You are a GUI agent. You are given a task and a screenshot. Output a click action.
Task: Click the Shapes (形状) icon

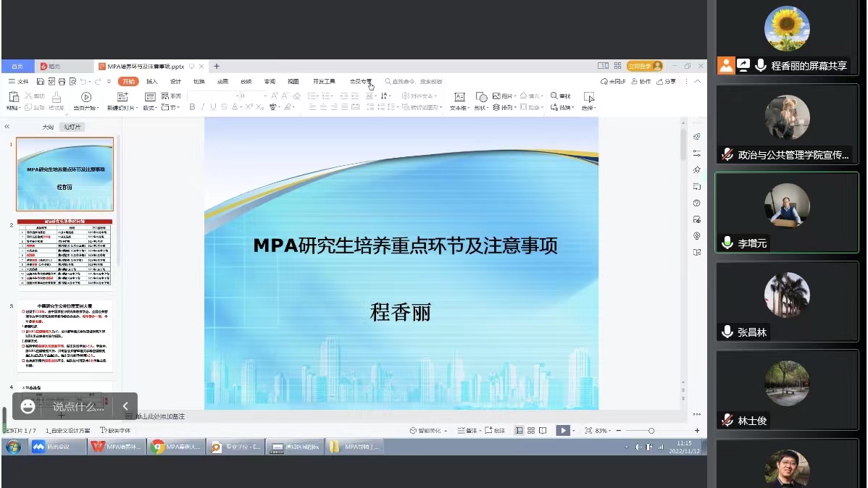click(x=481, y=97)
